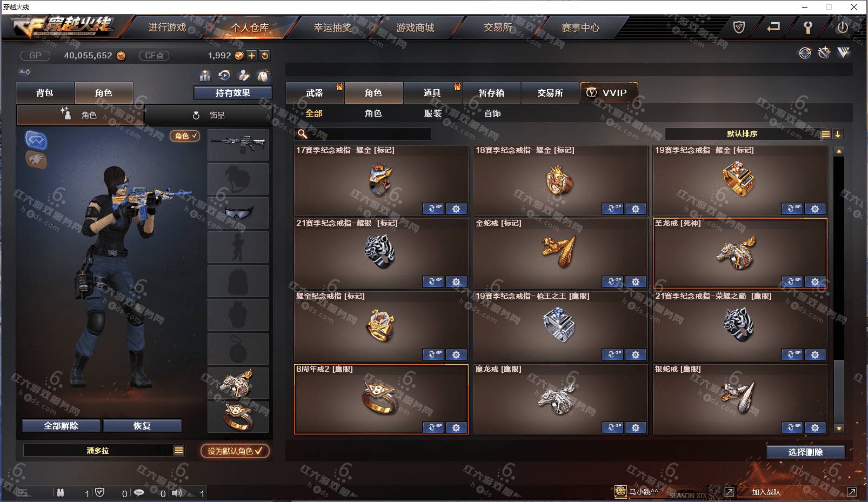868x502 pixels.
Task: Click GP swap icon on 圣龙戒 item
Action: click(792, 282)
